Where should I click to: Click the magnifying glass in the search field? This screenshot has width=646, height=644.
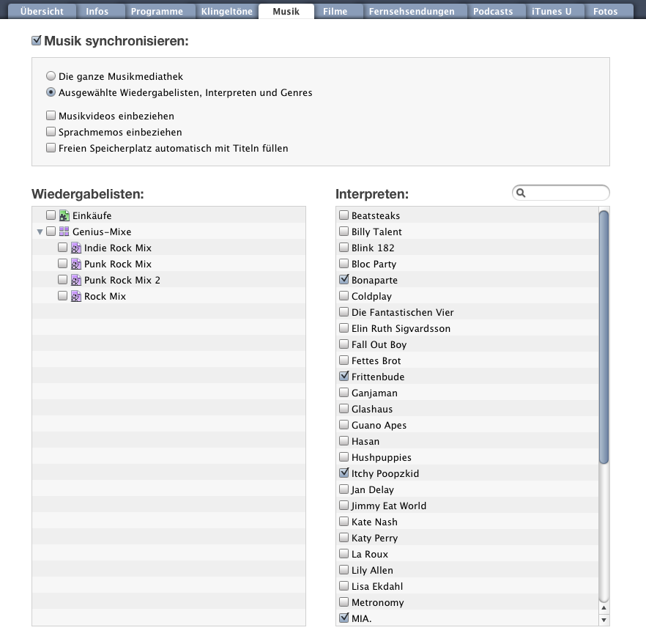521,193
